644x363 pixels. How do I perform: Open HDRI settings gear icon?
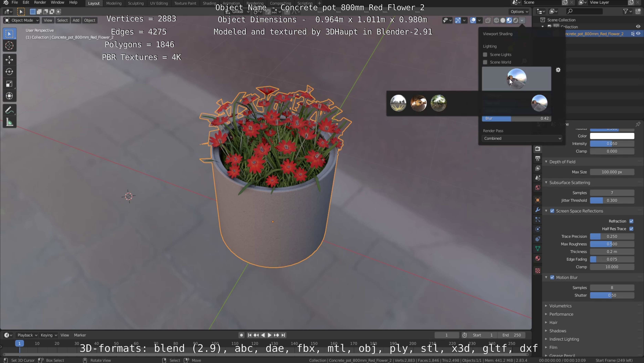click(558, 70)
